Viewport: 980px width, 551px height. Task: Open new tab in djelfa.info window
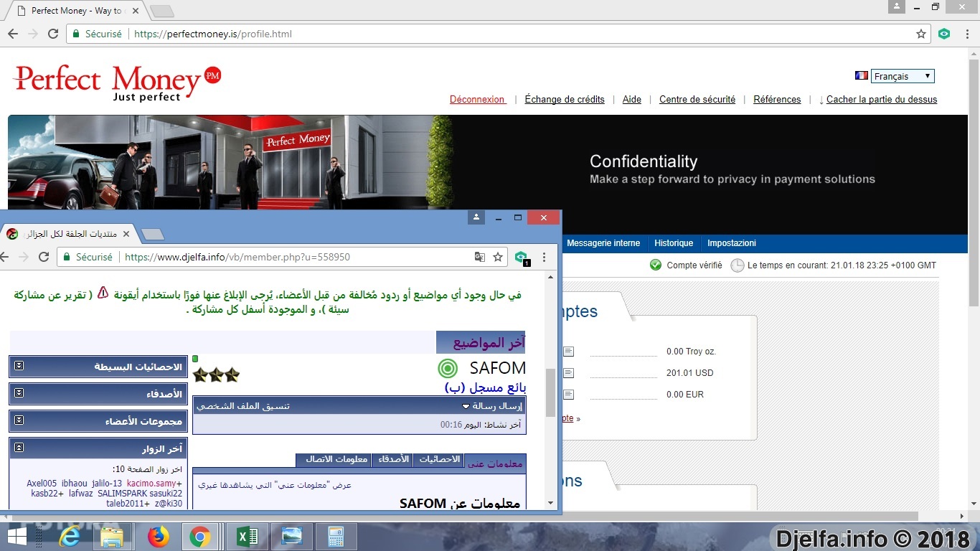point(153,234)
